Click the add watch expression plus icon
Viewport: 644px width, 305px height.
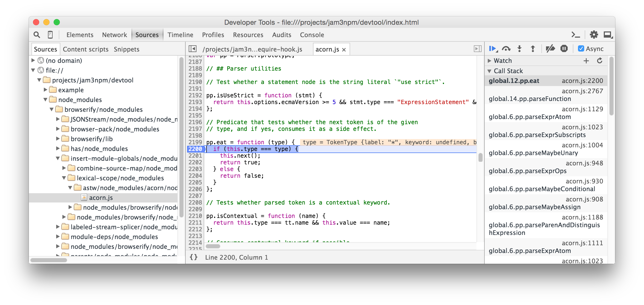click(587, 61)
